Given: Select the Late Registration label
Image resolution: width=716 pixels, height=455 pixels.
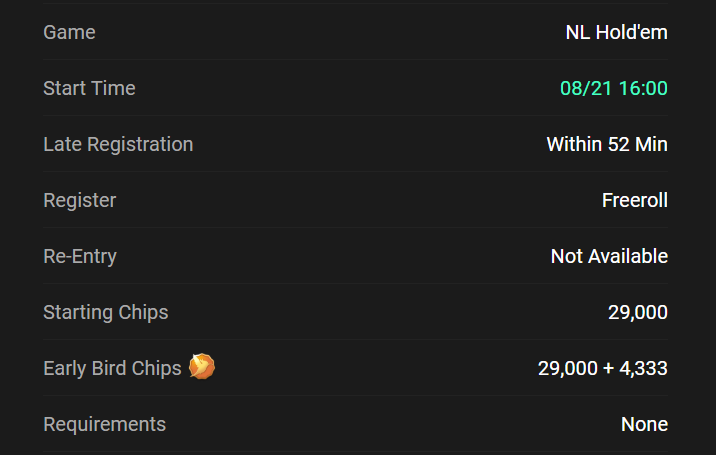Looking at the screenshot, I should coord(118,144).
